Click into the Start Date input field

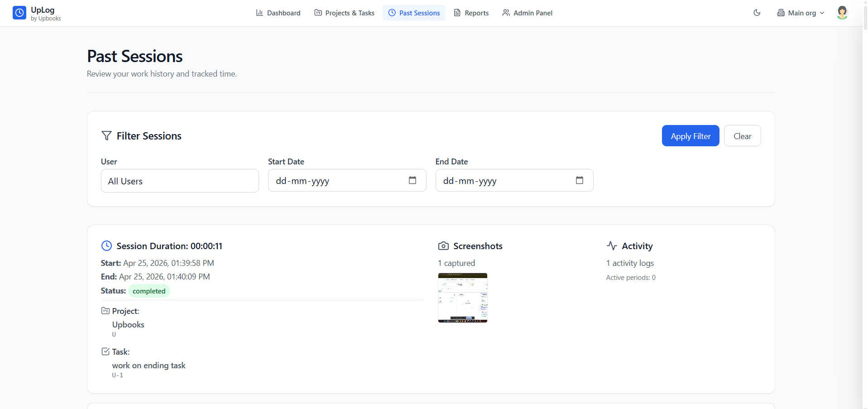(x=335, y=181)
